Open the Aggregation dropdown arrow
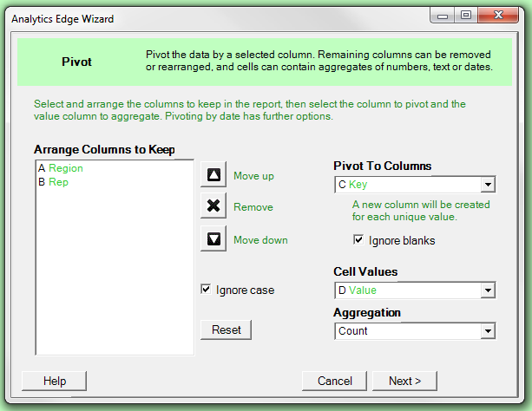Image resolution: width=532 pixels, height=411 pixels. tap(488, 331)
